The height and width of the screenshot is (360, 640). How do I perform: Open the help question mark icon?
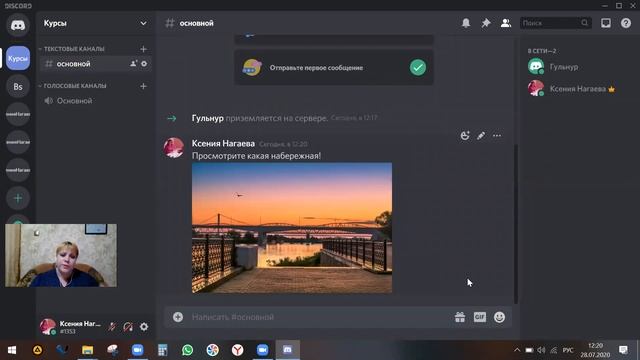[626, 23]
